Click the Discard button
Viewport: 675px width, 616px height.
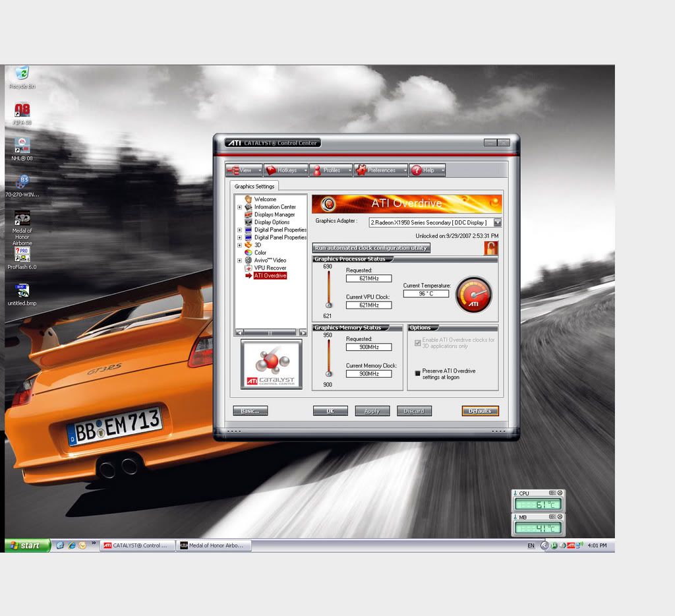414,411
